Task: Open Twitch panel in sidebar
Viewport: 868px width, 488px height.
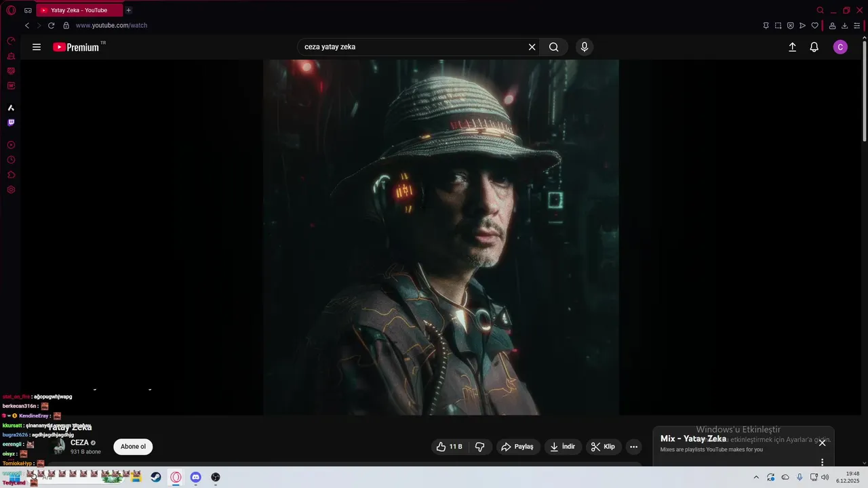Action: [11, 123]
